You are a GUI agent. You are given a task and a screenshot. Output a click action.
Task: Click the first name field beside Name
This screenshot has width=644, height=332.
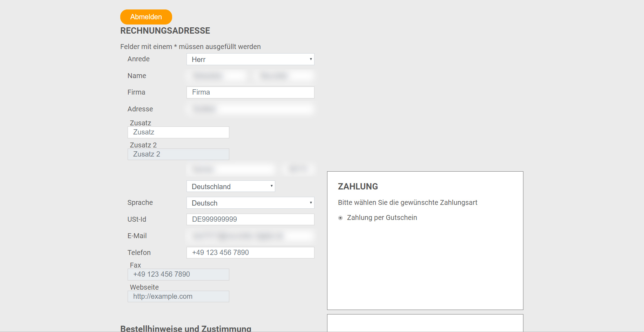click(x=217, y=76)
